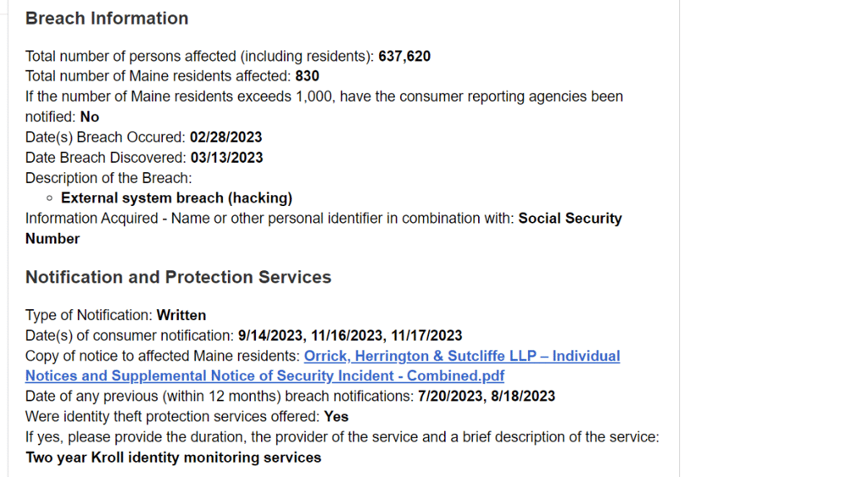Click the breach discovered date 03/13/2023
The width and height of the screenshot is (868, 477).
(x=227, y=158)
